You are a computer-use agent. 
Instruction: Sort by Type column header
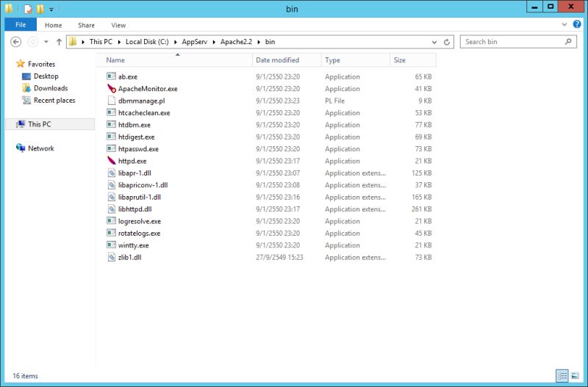(x=356, y=60)
